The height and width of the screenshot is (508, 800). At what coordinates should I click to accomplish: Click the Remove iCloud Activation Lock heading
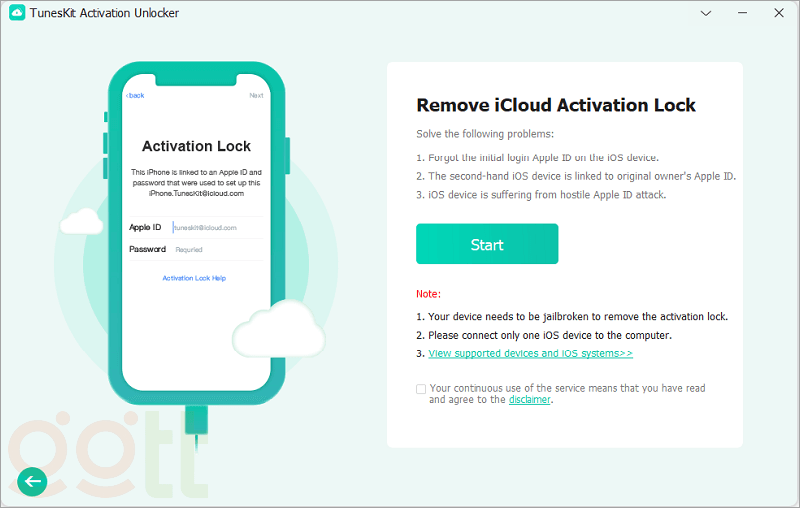(x=556, y=105)
